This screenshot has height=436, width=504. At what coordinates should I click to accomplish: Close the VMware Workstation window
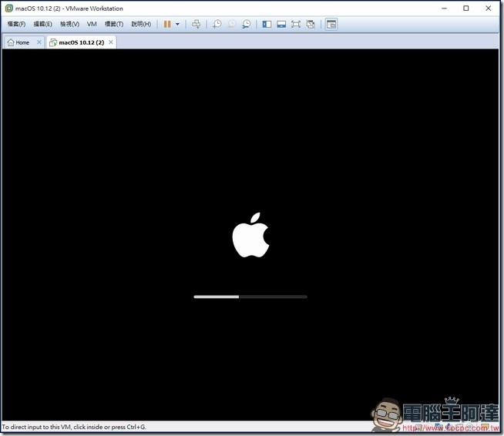489,8
